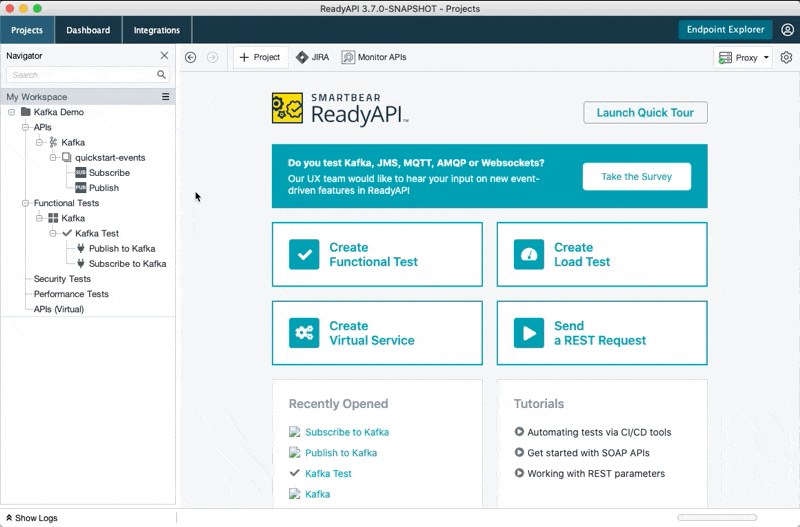Screen dimensions: 800x527
Task: Switch to the Projects tab
Action: click(27, 30)
